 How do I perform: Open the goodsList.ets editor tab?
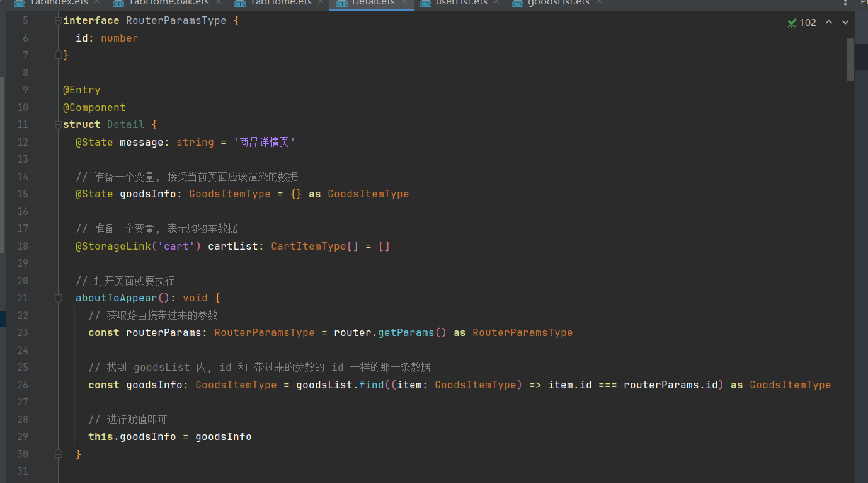point(558,3)
